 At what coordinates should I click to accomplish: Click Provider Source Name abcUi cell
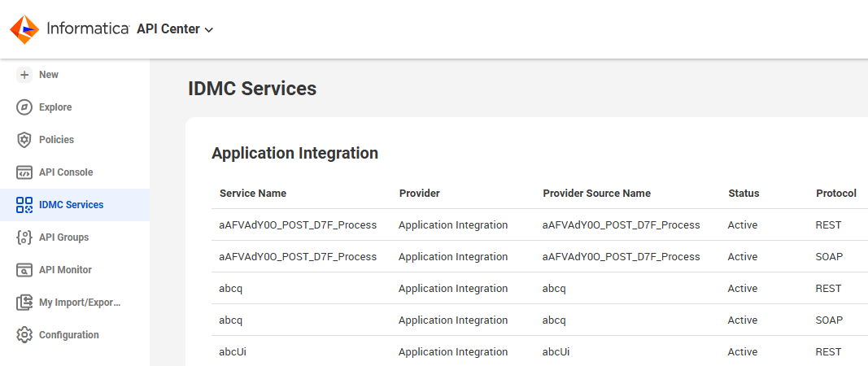pyautogui.click(x=556, y=352)
